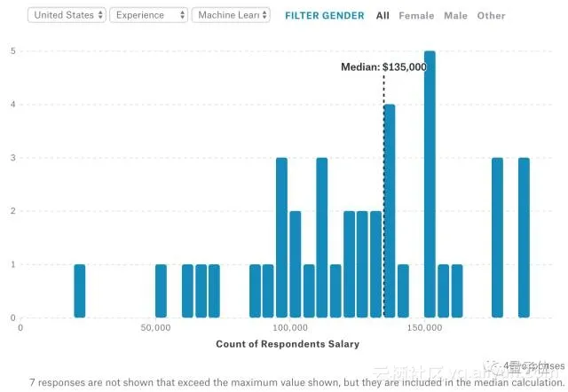The image size is (568, 392).
Task: Select the Other gender filter
Action: point(491,15)
